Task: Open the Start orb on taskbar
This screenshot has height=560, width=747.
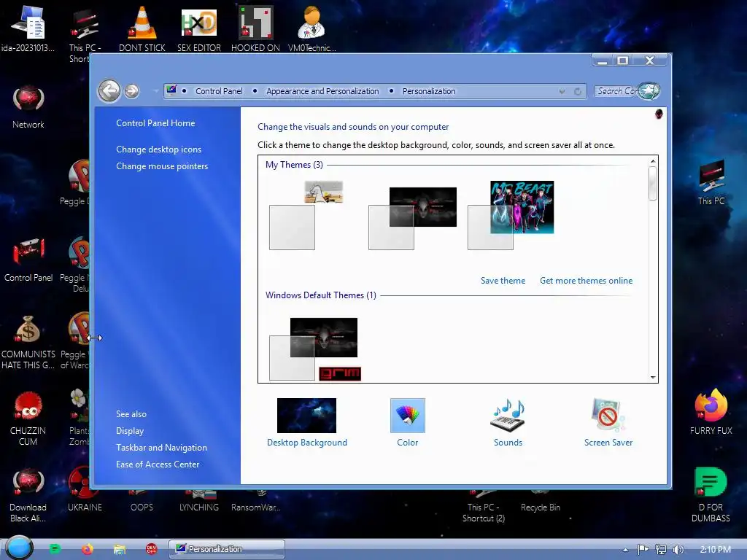Action: coord(19,548)
